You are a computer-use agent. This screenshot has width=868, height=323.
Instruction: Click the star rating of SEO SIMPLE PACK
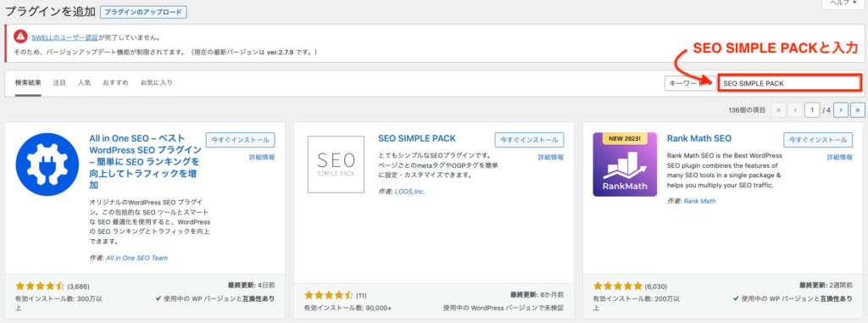[x=329, y=295]
